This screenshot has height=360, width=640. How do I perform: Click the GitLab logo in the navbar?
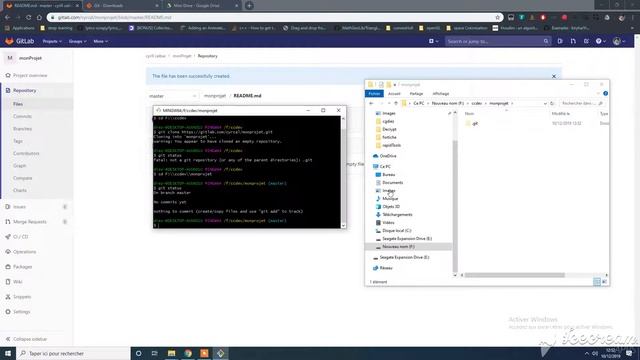(x=19, y=41)
